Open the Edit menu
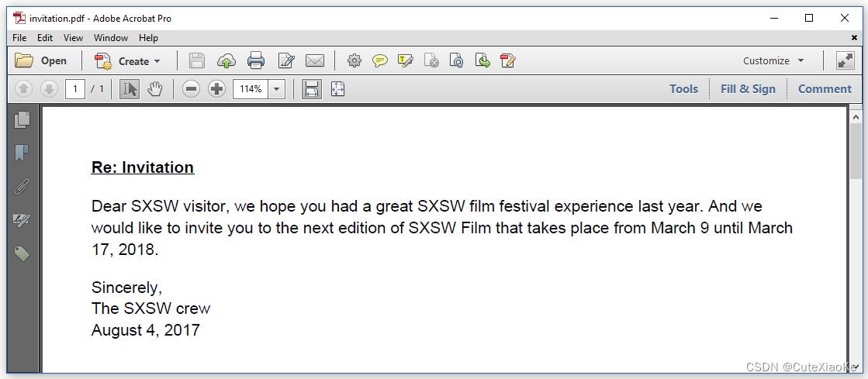Viewport: 868px width, 379px height. point(45,38)
